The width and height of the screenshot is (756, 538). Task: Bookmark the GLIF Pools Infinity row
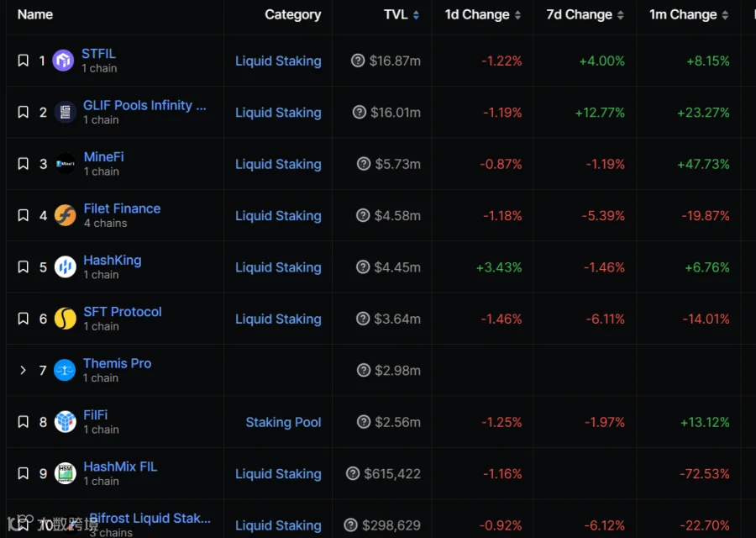point(23,112)
